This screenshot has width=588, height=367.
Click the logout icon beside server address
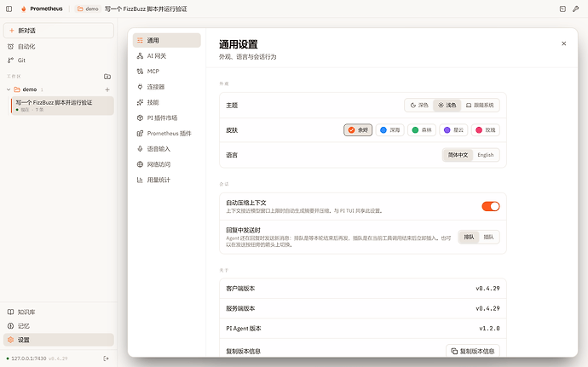106,358
